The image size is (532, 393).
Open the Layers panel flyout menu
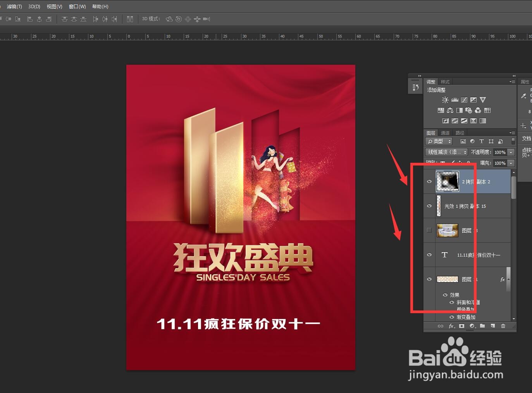click(512, 133)
